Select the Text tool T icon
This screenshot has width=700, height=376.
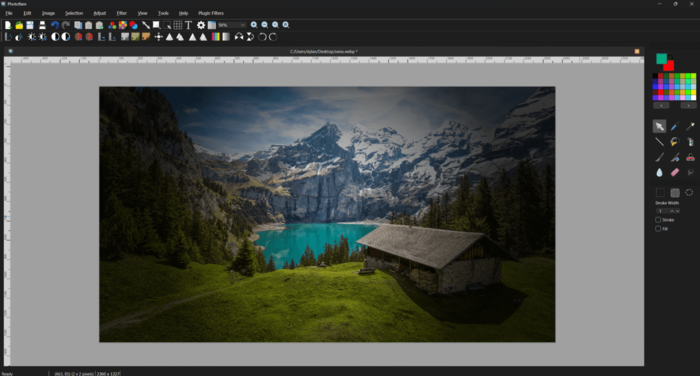[x=188, y=25]
